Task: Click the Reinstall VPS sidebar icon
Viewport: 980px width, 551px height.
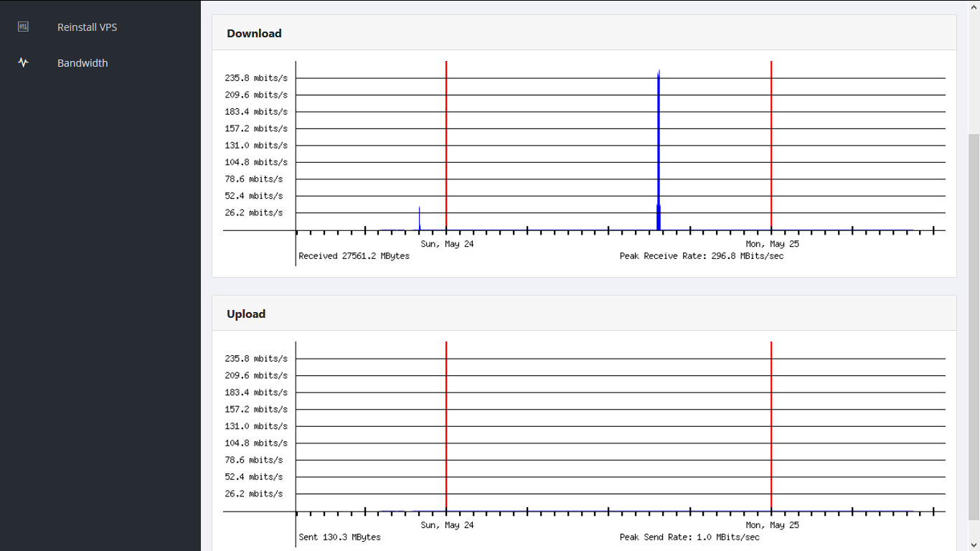Action: tap(23, 27)
